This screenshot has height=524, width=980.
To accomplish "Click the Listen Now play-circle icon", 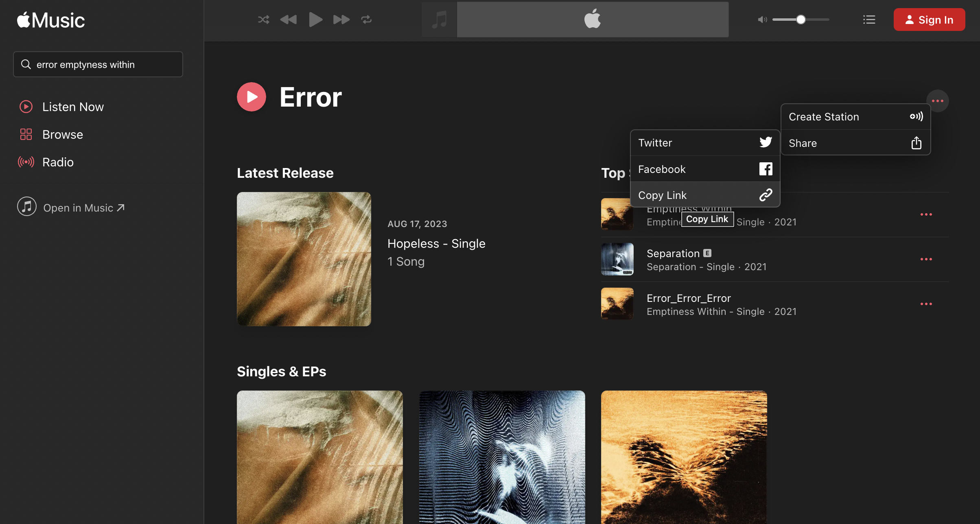I will (x=26, y=107).
